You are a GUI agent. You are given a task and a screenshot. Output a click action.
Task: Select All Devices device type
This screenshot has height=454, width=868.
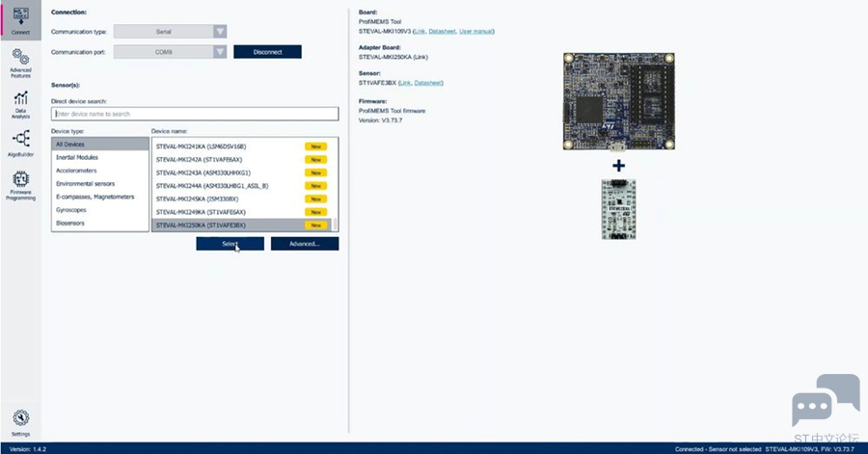click(100, 145)
